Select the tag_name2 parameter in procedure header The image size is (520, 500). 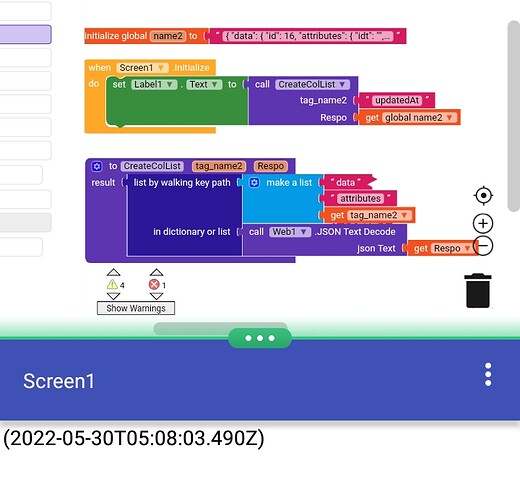(219, 166)
